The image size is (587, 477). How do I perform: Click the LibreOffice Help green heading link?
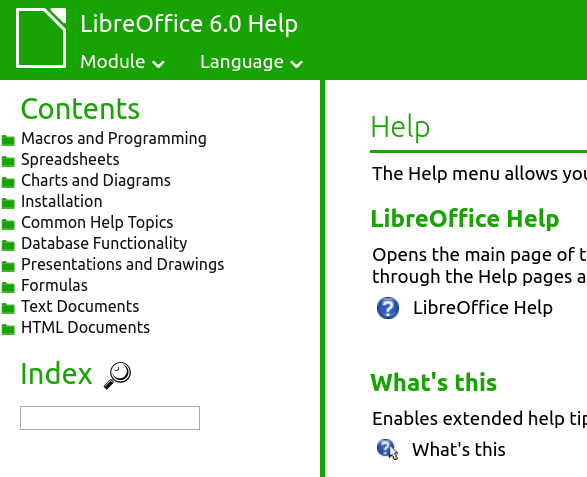(x=465, y=219)
